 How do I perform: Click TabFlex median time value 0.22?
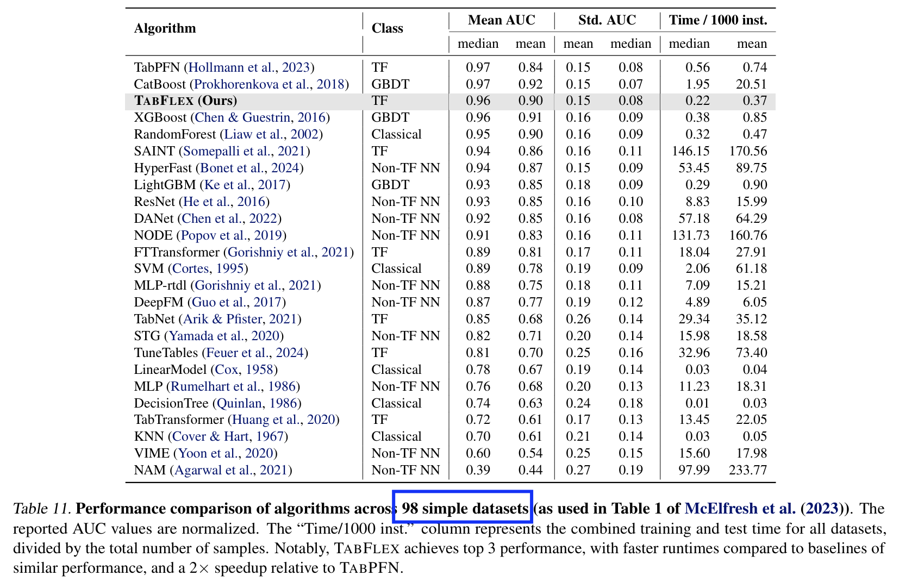coord(697,101)
